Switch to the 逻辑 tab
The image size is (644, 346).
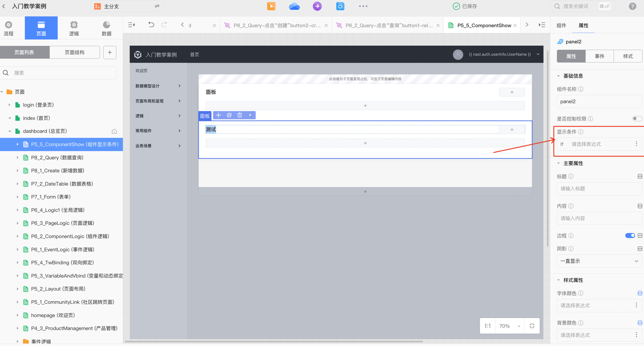click(74, 28)
